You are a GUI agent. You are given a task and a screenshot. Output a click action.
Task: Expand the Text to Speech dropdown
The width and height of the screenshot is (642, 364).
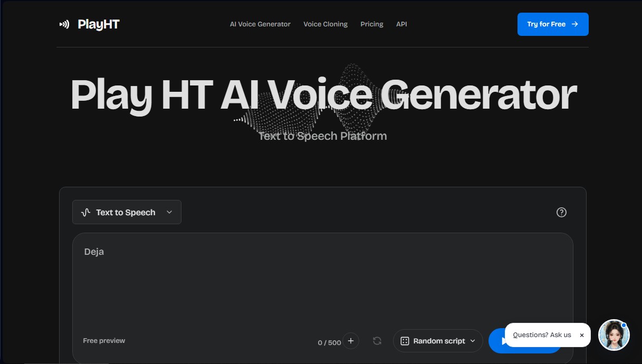(127, 212)
